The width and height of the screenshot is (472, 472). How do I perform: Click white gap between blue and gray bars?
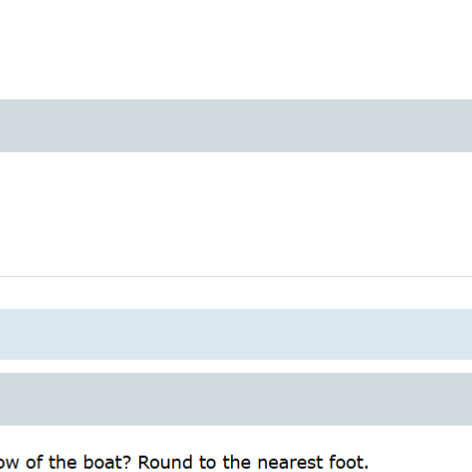coord(236,366)
